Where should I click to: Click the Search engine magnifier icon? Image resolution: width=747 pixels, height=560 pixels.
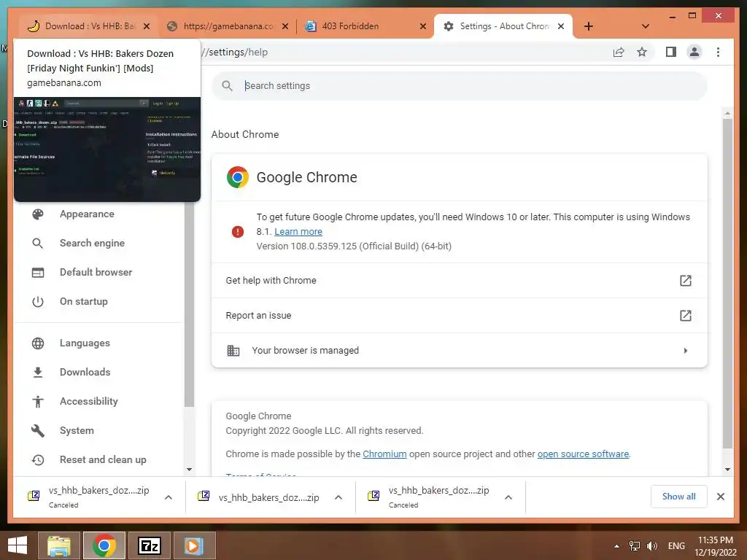[38, 244]
